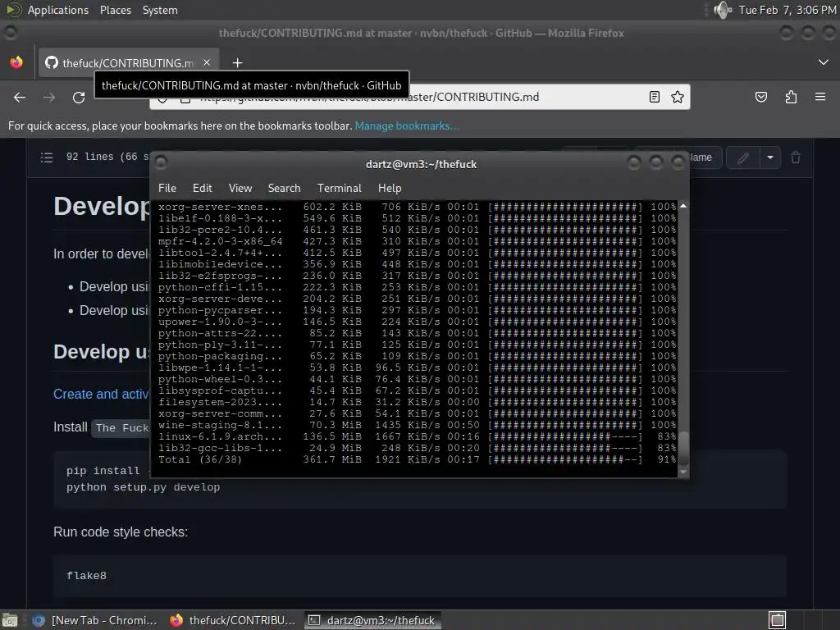This screenshot has width=840, height=630.
Task: Switch to Firefox thefuck/CONTRIBU... taskbar item
Action: click(x=232, y=620)
